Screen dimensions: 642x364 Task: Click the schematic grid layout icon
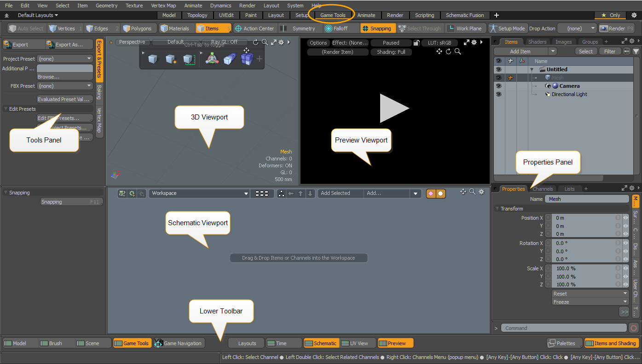tap(261, 193)
